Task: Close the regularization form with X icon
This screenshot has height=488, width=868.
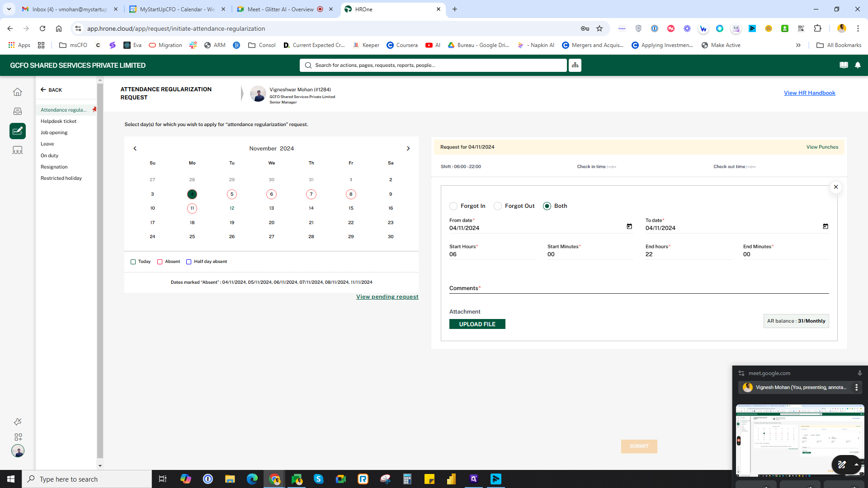Action: pyautogui.click(x=836, y=187)
